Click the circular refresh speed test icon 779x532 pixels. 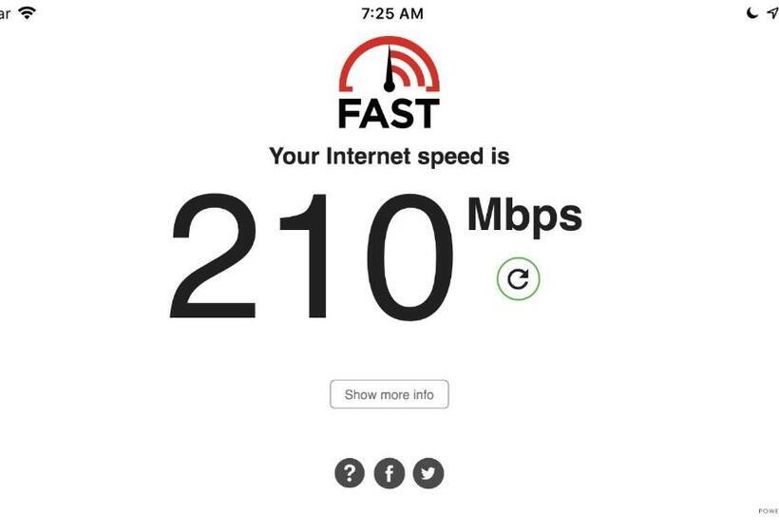click(x=518, y=278)
